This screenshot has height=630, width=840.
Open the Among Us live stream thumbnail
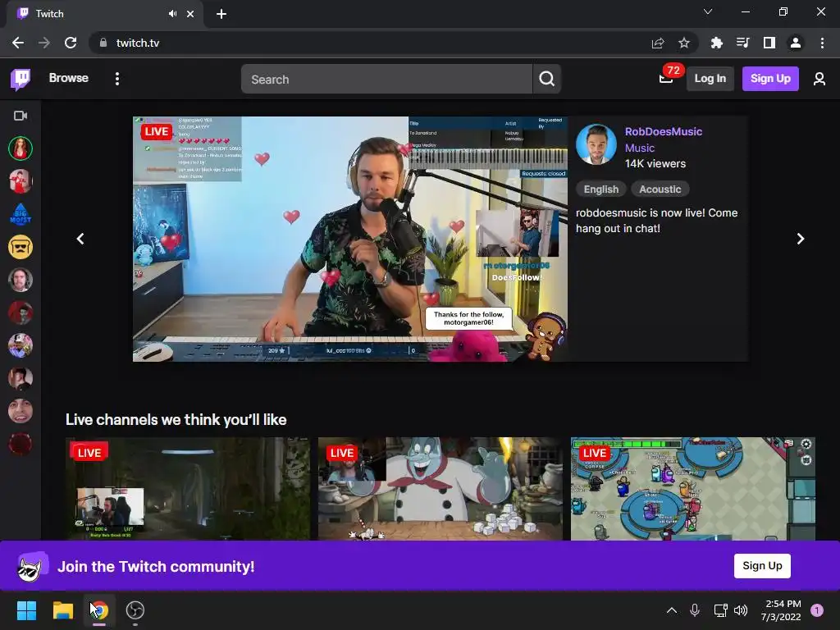(x=693, y=489)
